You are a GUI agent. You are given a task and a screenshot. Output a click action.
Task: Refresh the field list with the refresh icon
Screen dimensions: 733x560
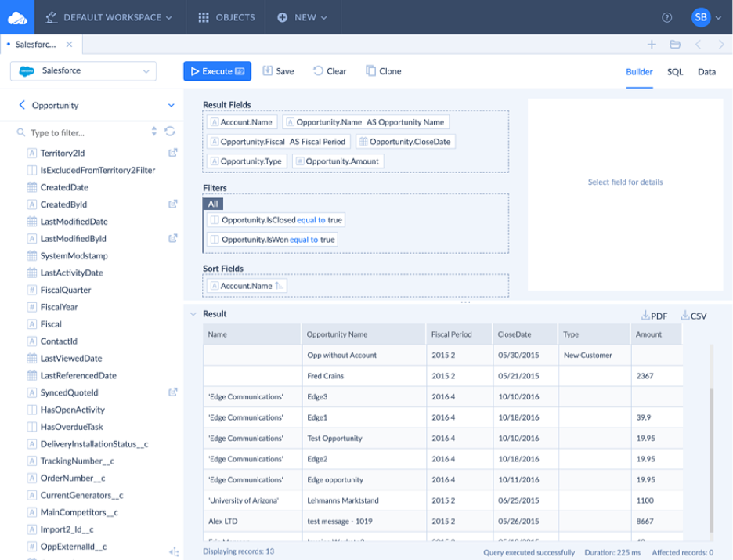[171, 132]
